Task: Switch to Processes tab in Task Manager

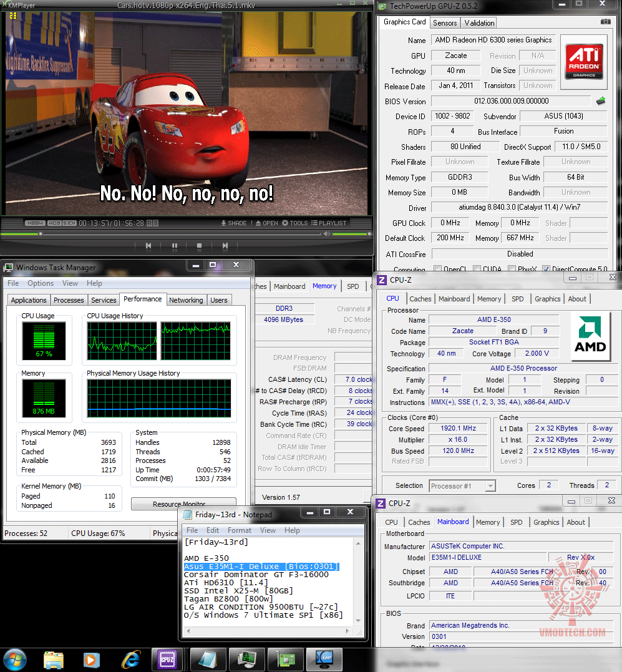Action: pos(69,300)
